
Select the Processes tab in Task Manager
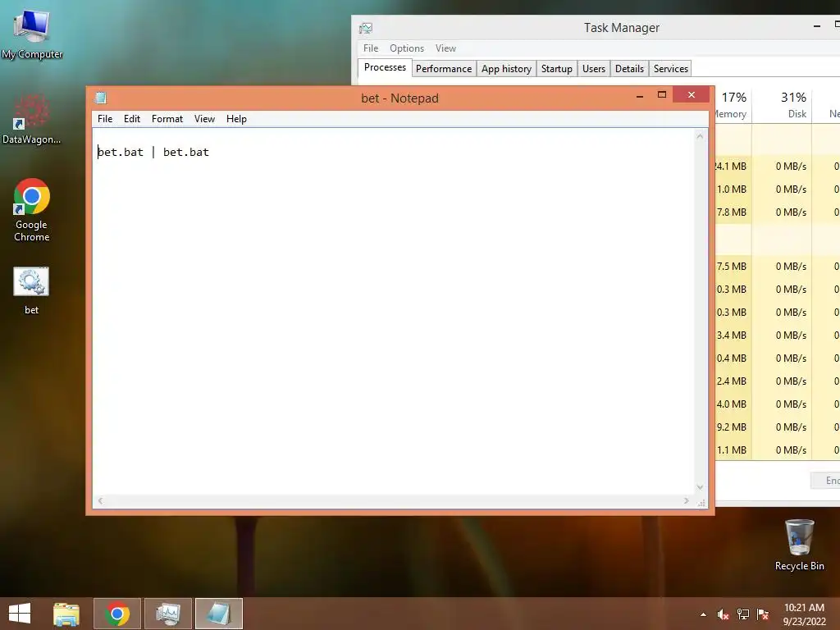tap(385, 67)
